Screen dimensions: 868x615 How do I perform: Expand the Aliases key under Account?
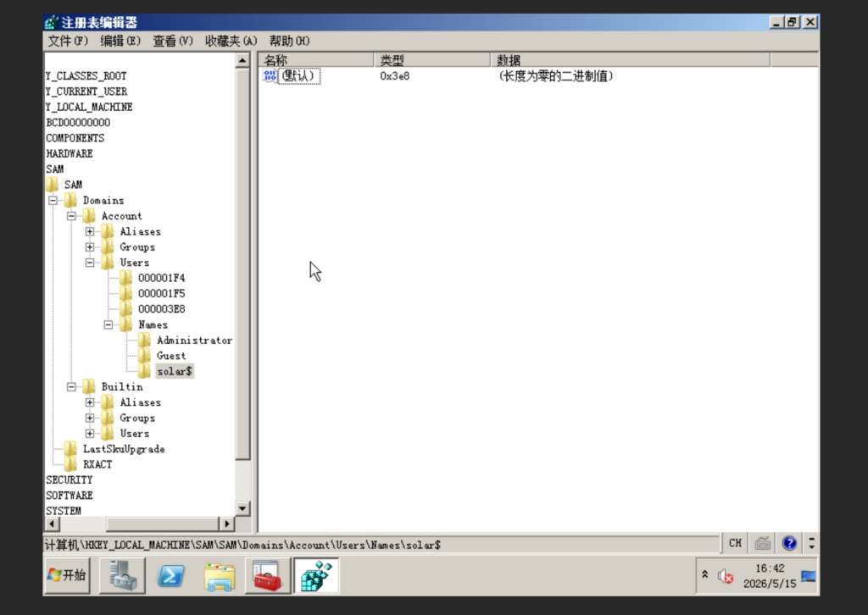coord(90,232)
